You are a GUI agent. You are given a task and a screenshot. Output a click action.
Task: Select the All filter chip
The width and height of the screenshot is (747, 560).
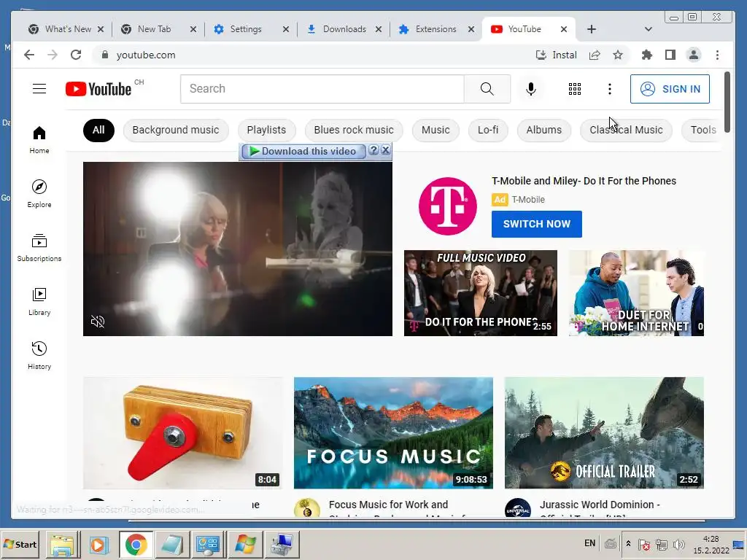tap(98, 130)
